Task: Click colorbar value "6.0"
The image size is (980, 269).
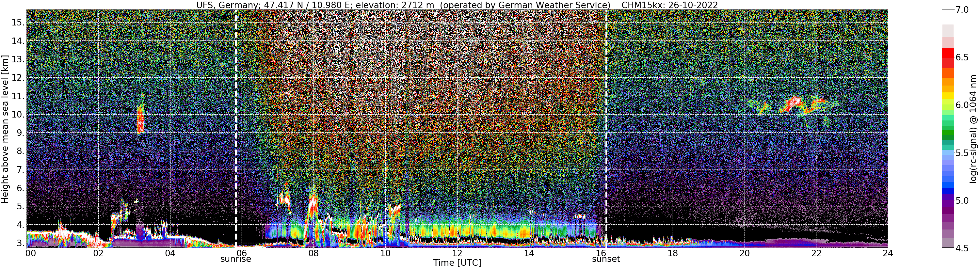Action: click(x=962, y=105)
